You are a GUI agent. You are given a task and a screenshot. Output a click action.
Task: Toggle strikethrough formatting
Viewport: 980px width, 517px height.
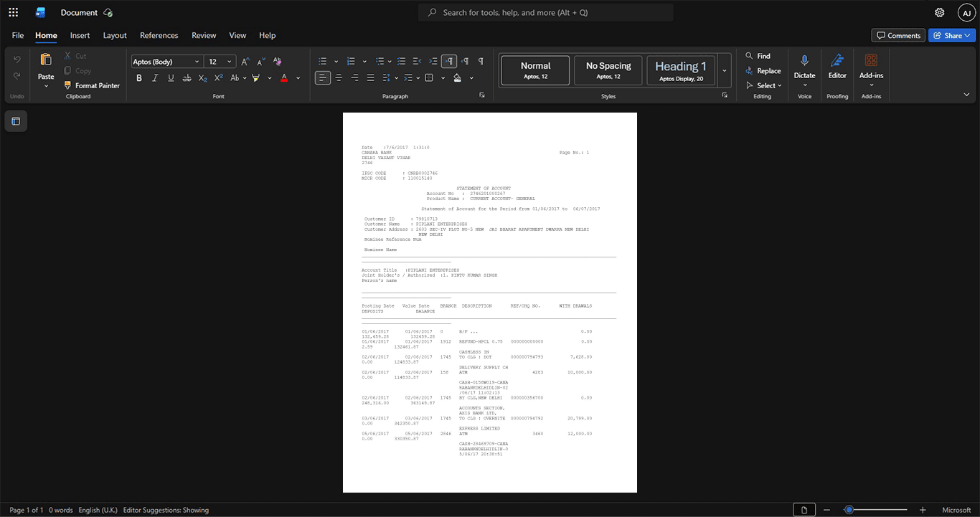(x=187, y=77)
